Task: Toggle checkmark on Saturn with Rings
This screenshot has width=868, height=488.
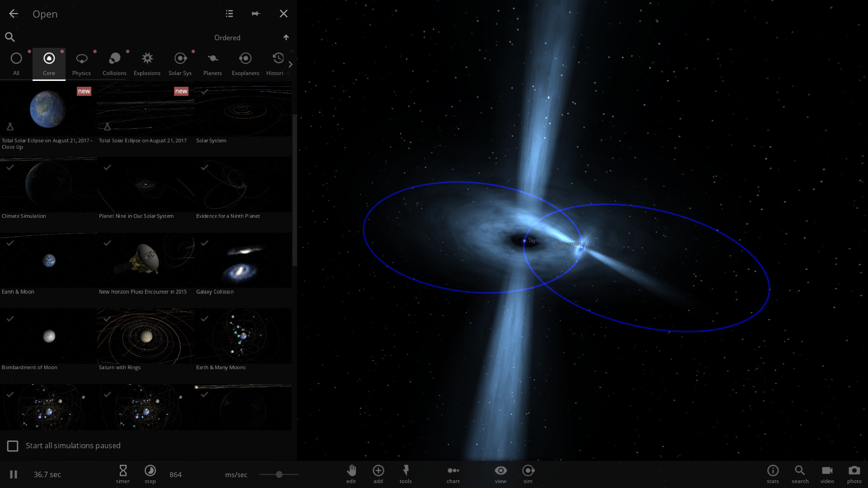Action: tap(107, 318)
